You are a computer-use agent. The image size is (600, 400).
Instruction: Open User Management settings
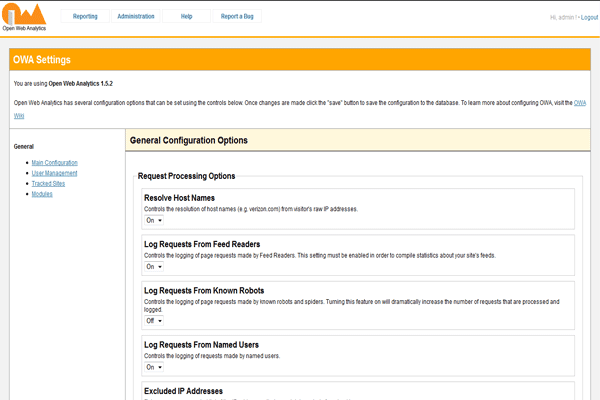pyautogui.click(x=54, y=173)
